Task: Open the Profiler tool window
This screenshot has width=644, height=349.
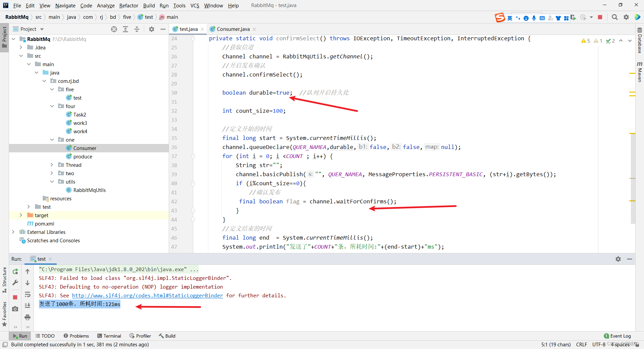Action: click(x=140, y=336)
